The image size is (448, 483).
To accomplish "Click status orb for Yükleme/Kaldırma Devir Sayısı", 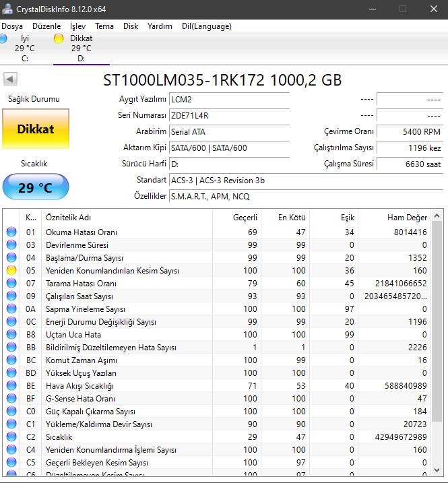I will (11, 424).
